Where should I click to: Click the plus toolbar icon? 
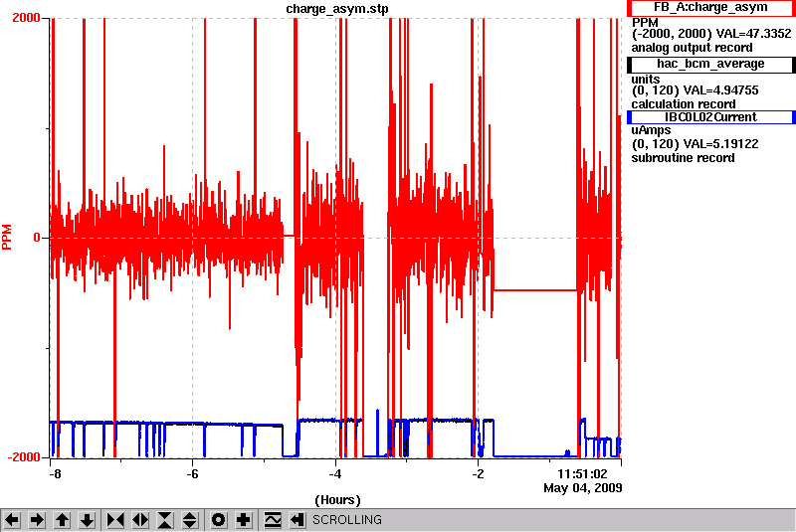244,520
